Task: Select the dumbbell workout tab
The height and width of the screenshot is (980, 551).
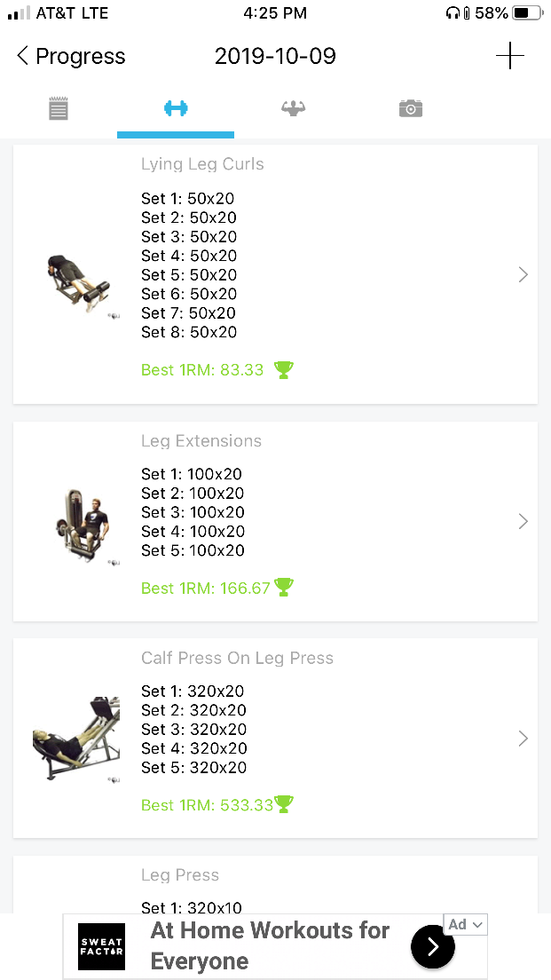Action: (x=176, y=108)
